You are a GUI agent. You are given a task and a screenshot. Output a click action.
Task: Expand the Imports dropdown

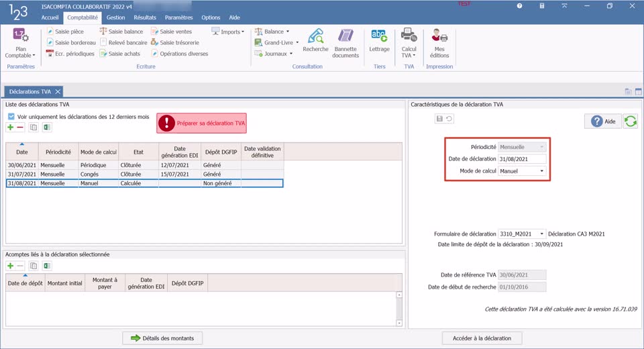tap(228, 32)
